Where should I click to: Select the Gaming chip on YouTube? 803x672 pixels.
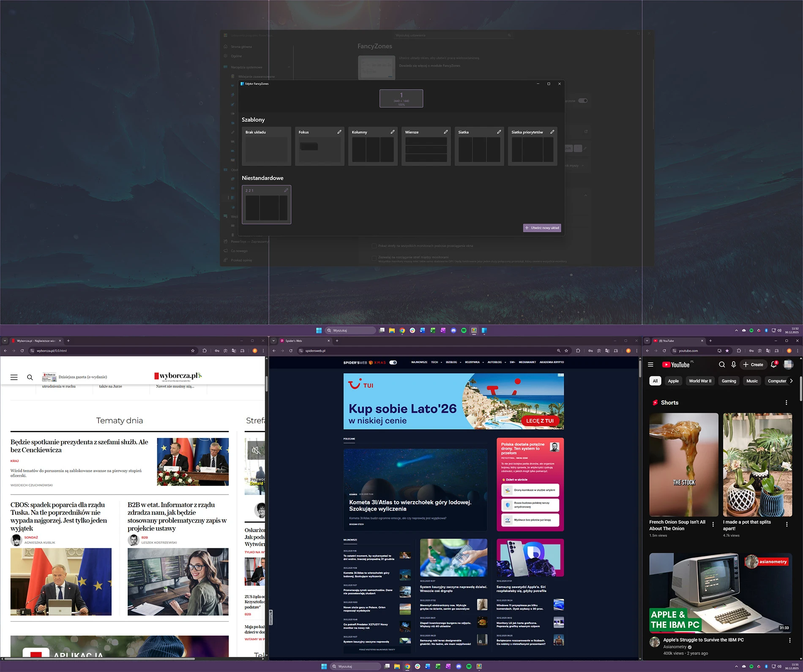point(729,381)
